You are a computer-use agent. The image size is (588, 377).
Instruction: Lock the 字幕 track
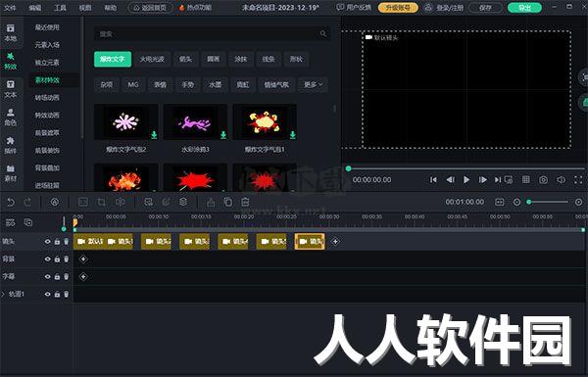coord(57,276)
